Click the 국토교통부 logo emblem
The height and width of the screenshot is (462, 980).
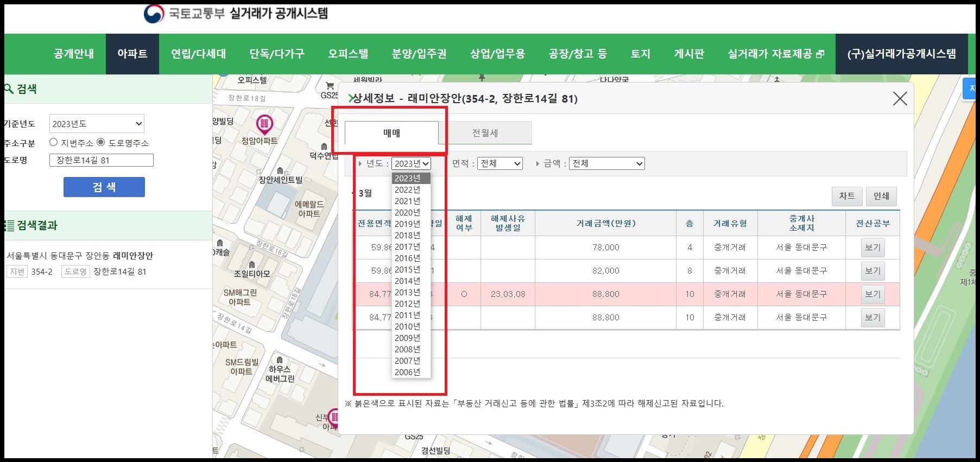tap(154, 14)
